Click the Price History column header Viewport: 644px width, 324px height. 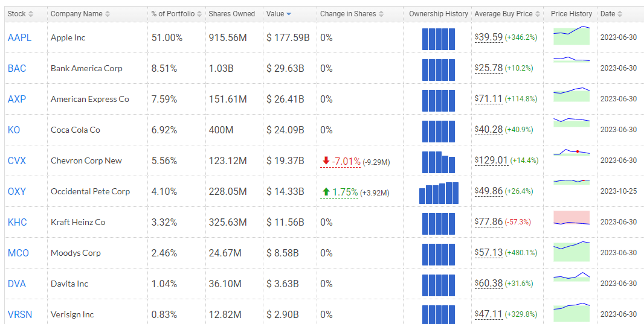(570, 14)
